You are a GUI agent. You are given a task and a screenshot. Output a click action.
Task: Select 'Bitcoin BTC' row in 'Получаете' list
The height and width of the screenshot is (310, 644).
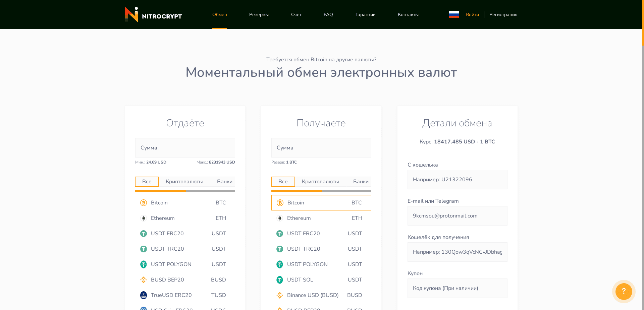(x=321, y=203)
